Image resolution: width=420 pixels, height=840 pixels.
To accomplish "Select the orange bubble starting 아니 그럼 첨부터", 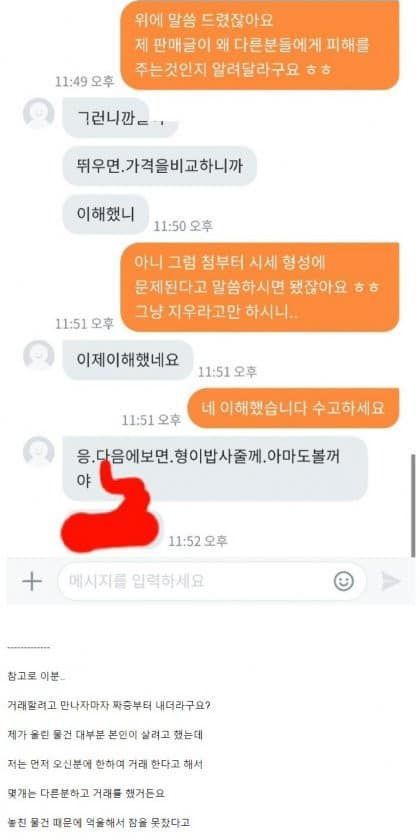I will click(260, 287).
